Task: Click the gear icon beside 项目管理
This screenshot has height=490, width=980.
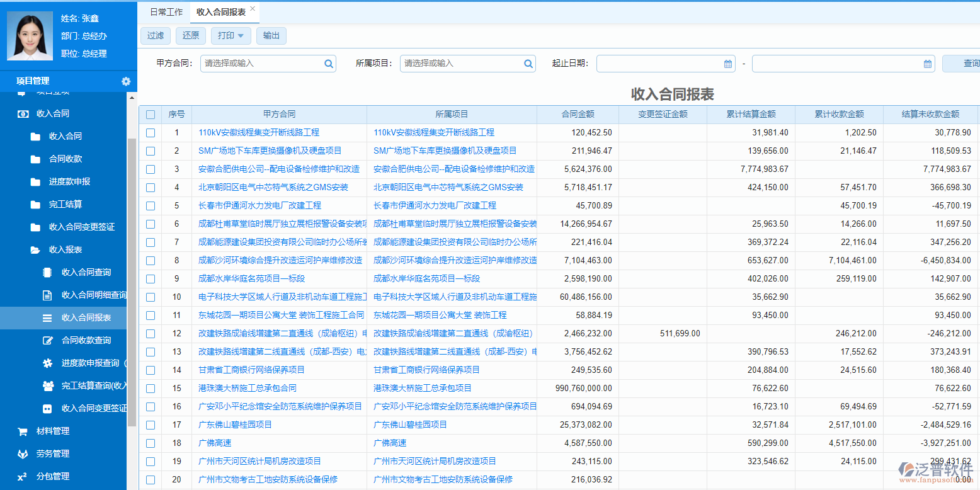Action: (x=126, y=81)
